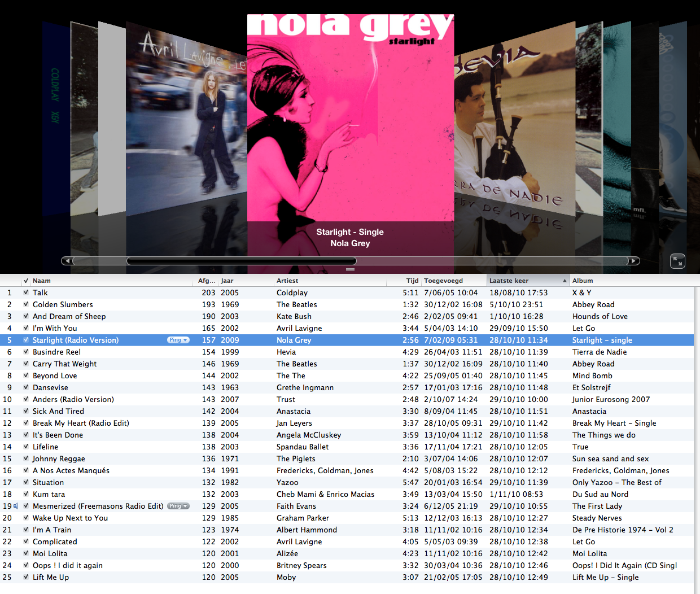
Task: Toggle the checkmark column header
Action: click(x=26, y=281)
